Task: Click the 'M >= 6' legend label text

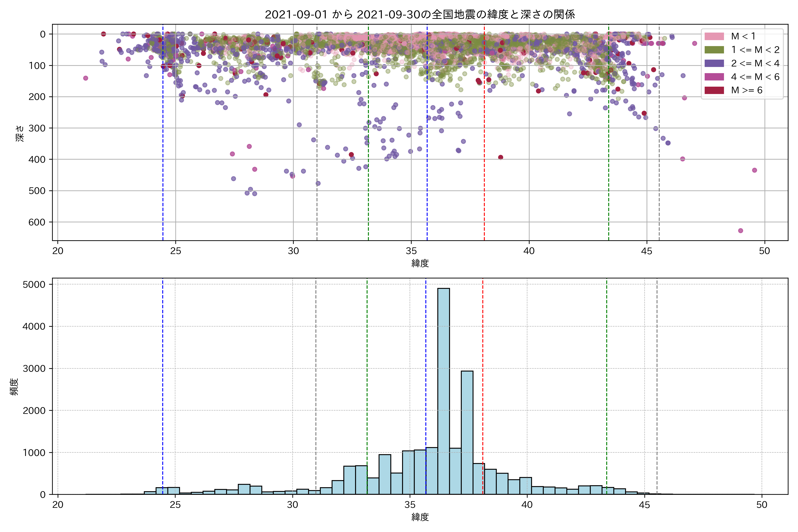Action: 747,90
